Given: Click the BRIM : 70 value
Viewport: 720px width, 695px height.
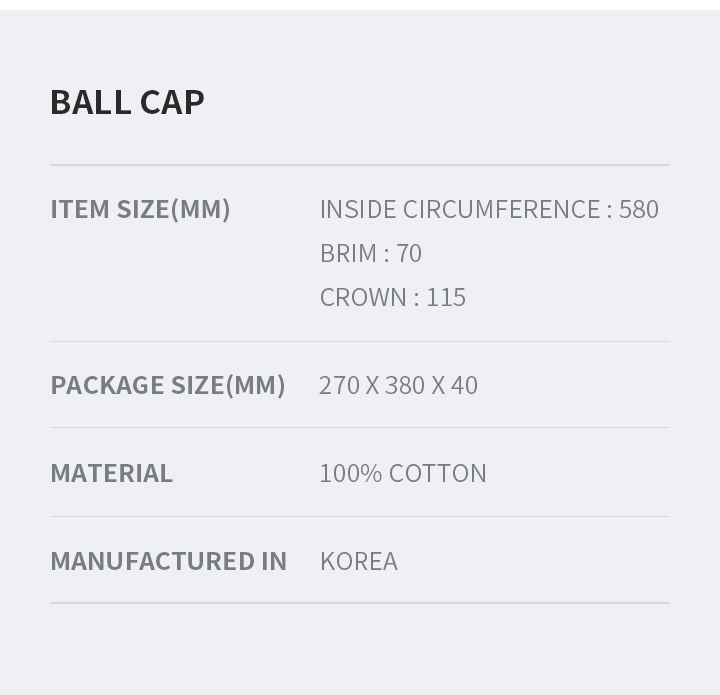Looking at the screenshot, I should click(x=371, y=253).
